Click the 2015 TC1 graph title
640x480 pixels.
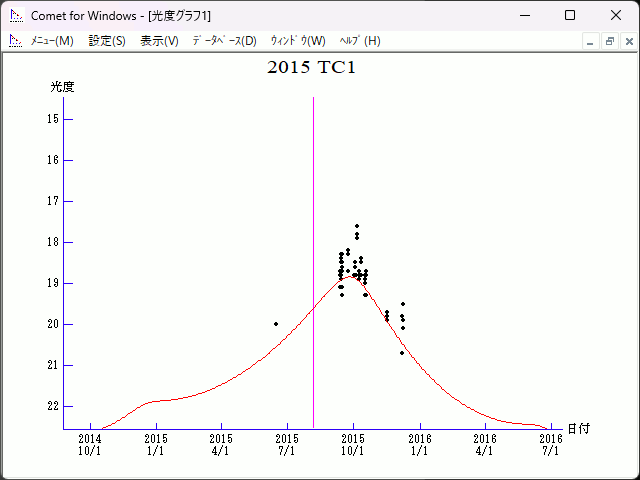coord(312,68)
